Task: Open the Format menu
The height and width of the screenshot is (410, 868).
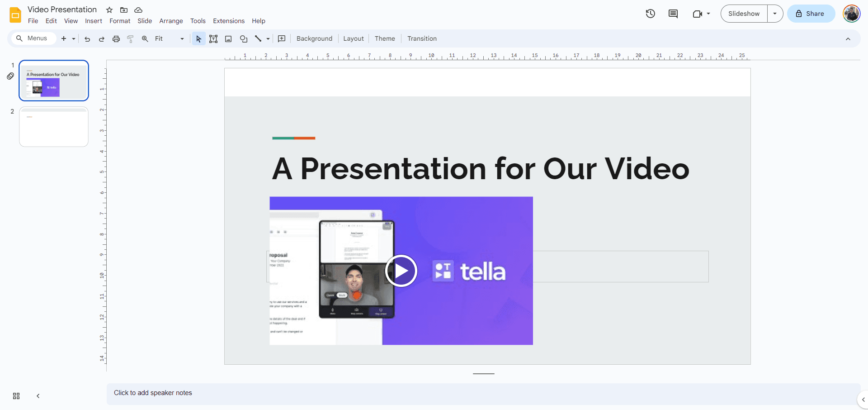Action: tap(120, 21)
